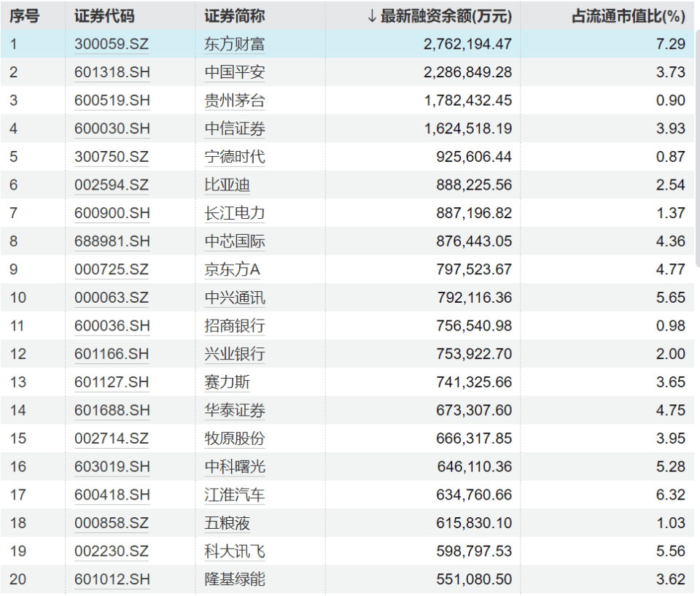Open the 中科曙光 stock name link
700x596 pixels.
pos(235,466)
